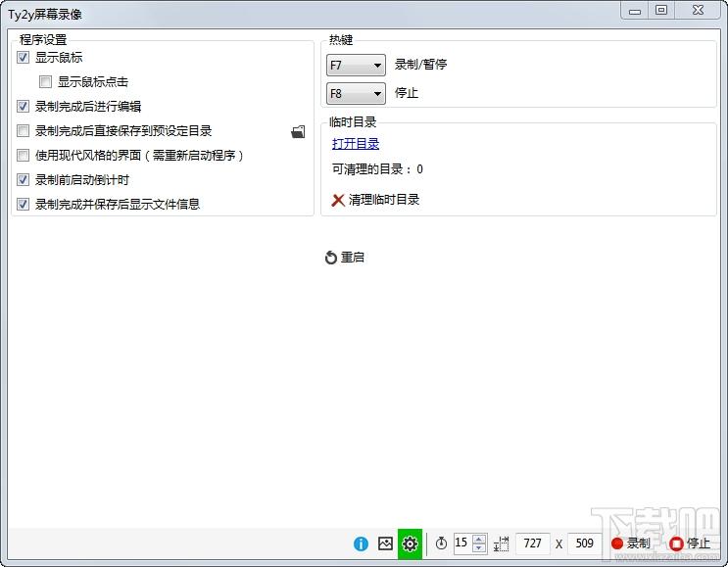Click the height field showing 509
The height and width of the screenshot is (567, 728).
(x=585, y=543)
